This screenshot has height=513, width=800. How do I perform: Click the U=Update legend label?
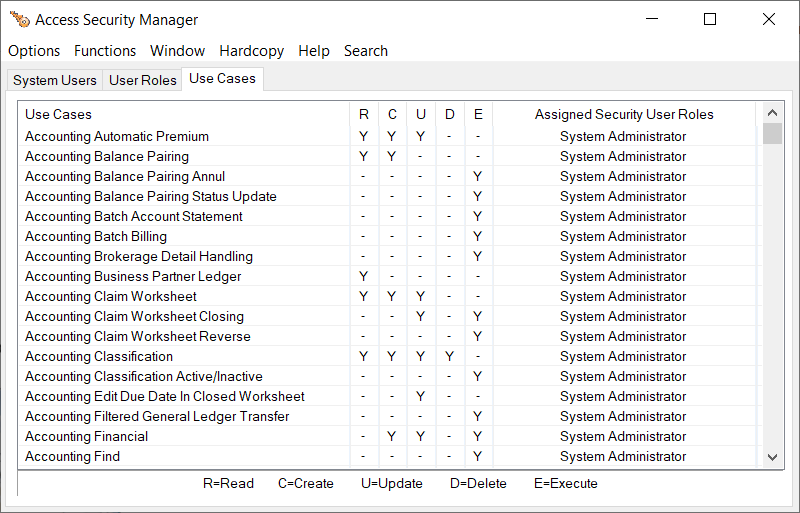(x=392, y=483)
